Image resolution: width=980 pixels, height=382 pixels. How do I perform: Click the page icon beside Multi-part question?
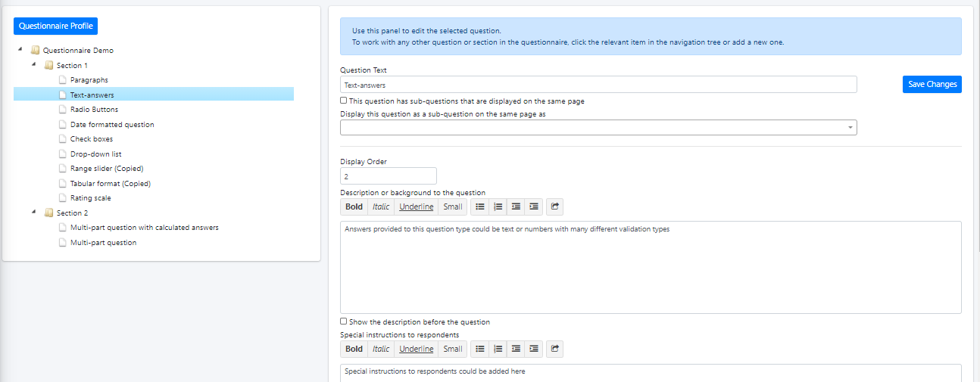click(x=63, y=243)
